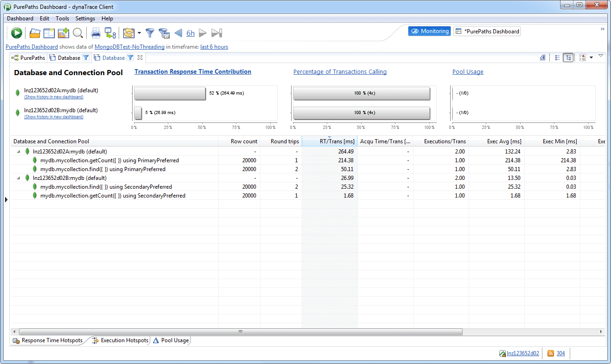The image size is (611, 364).
Task: Click the new dashboard icon with a star
Action: (49, 33)
